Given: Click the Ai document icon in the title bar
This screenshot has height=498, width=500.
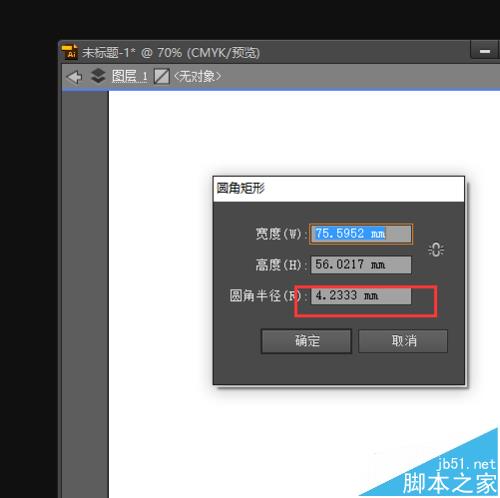Looking at the screenshot, I should (x=69, y=52).
